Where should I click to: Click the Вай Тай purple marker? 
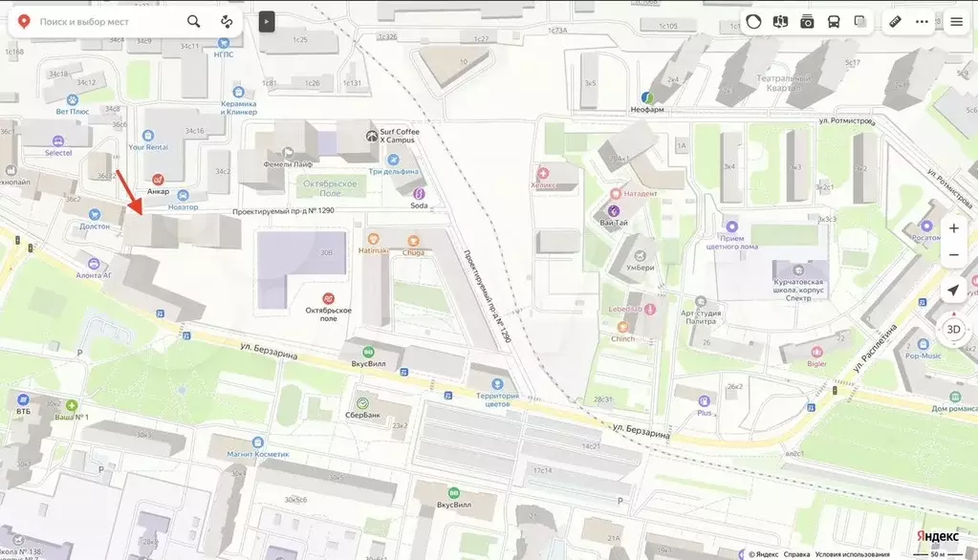point(614,211)
